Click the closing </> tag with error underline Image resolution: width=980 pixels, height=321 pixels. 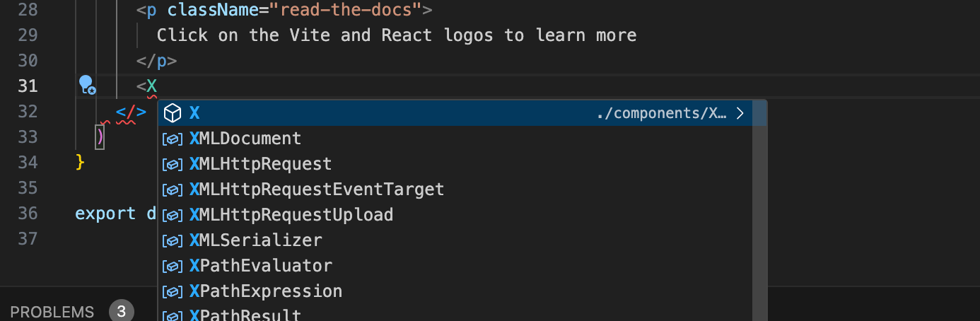[x=132, y=112]
